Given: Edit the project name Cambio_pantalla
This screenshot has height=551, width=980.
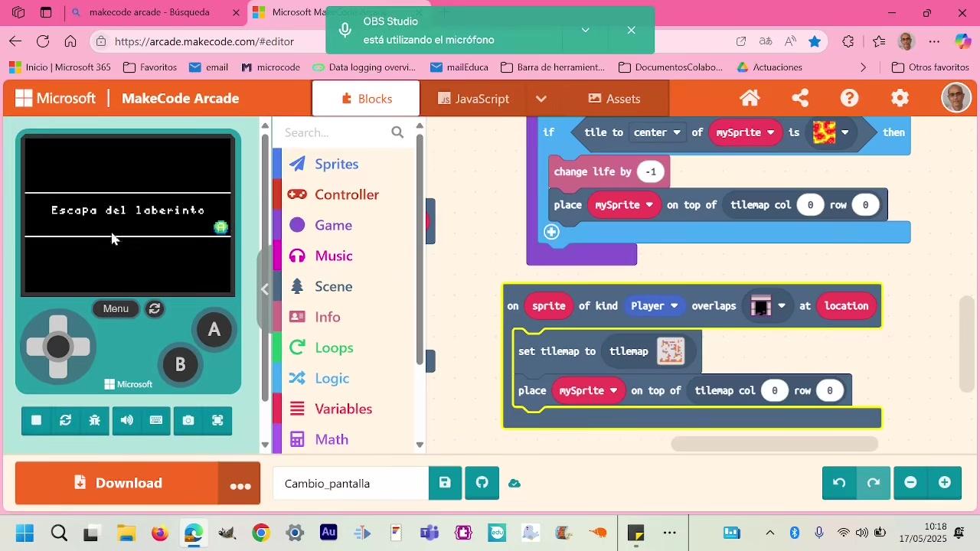Looking at the screenshot, I should click(350, 484).
